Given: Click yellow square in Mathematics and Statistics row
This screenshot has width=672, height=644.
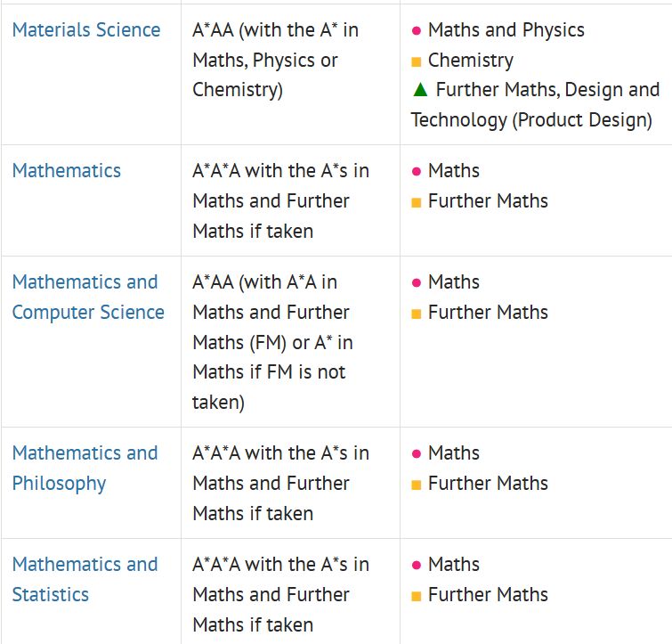Looking at the screenshot, I should point(417,596).
